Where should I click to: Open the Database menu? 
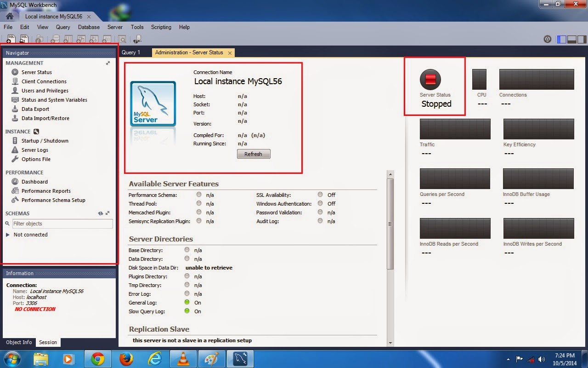(x=89, y=27)
